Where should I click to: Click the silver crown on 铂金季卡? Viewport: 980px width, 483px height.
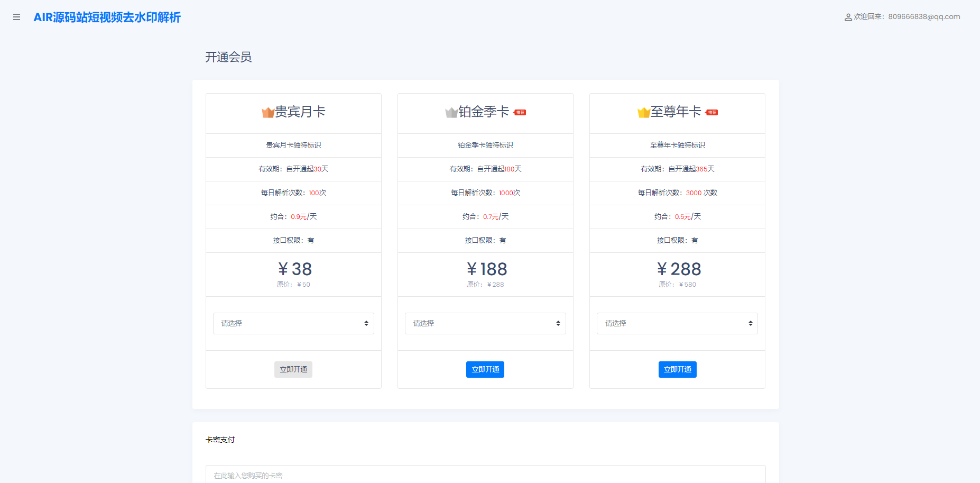pos(451,112)
